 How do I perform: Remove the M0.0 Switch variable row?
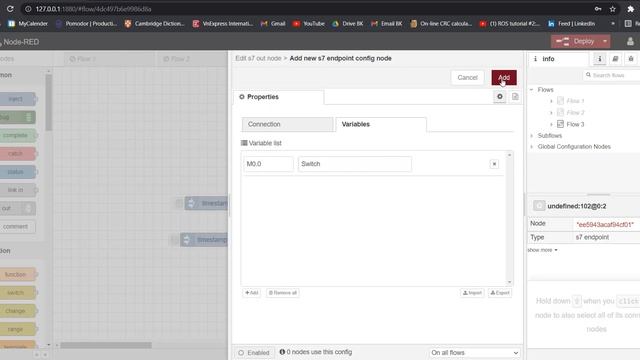click(x=494, y=164)
